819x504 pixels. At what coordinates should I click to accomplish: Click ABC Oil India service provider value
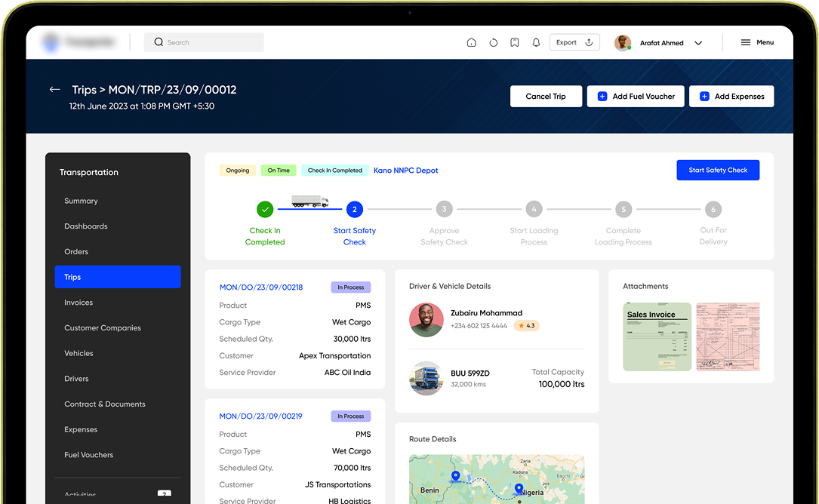coord(347,373)
